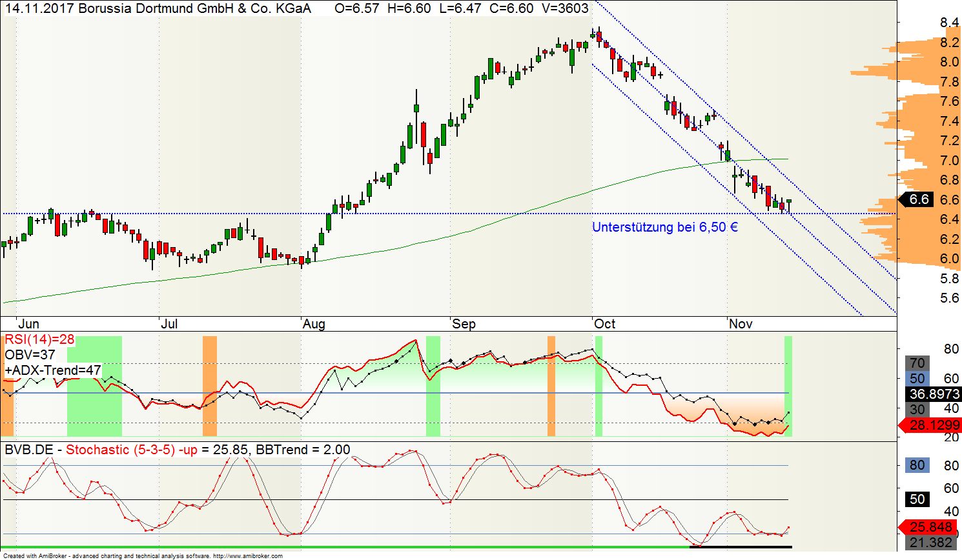Select the 7.4 price axis label
962x560 pixels.
949,121
